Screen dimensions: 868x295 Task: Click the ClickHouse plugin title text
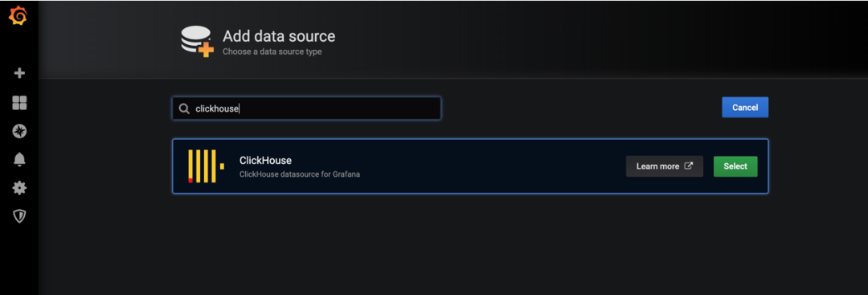265,161
